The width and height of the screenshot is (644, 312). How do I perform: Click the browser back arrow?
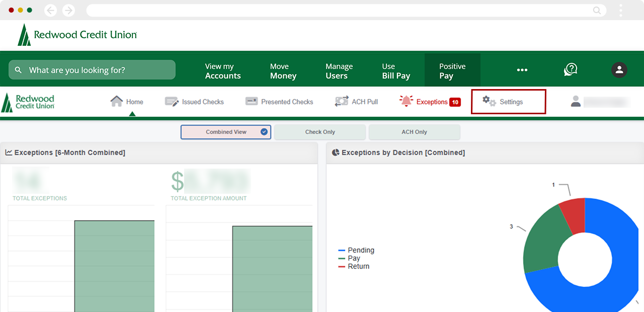click(51, 10)
